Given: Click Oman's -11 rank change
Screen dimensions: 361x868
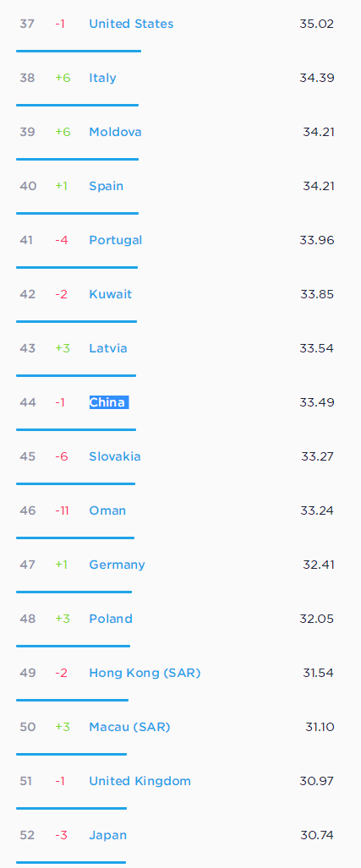Looking at the screenshot, I should tap(62, 510).
